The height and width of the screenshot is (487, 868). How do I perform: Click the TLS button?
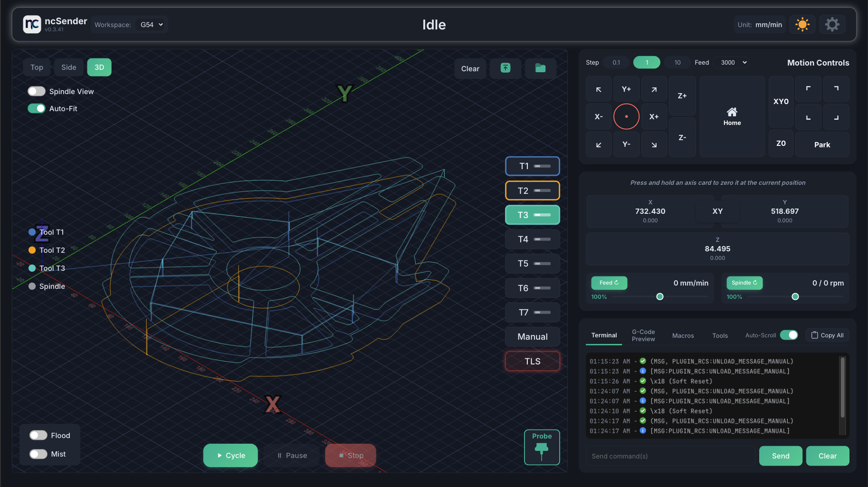[x=532, y=361]
